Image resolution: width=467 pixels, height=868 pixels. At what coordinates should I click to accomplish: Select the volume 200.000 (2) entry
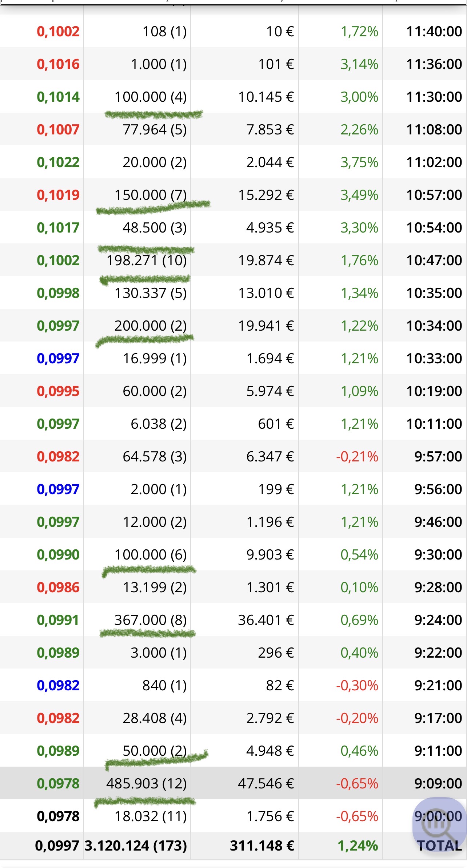click(x=151, y=326)
